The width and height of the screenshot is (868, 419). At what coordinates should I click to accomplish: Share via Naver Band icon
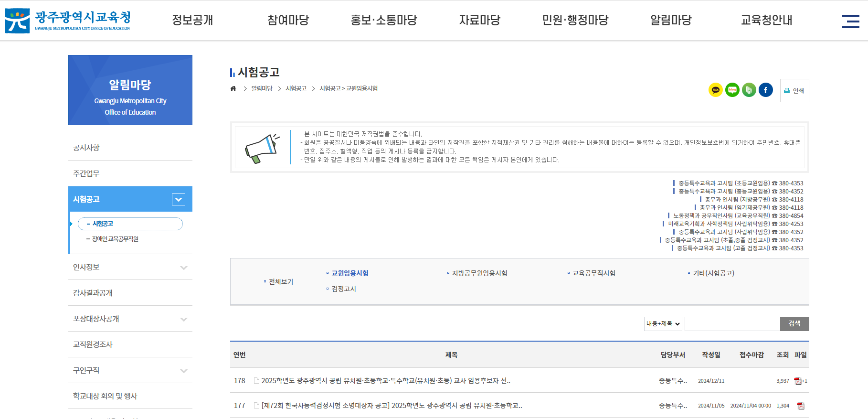749,90
